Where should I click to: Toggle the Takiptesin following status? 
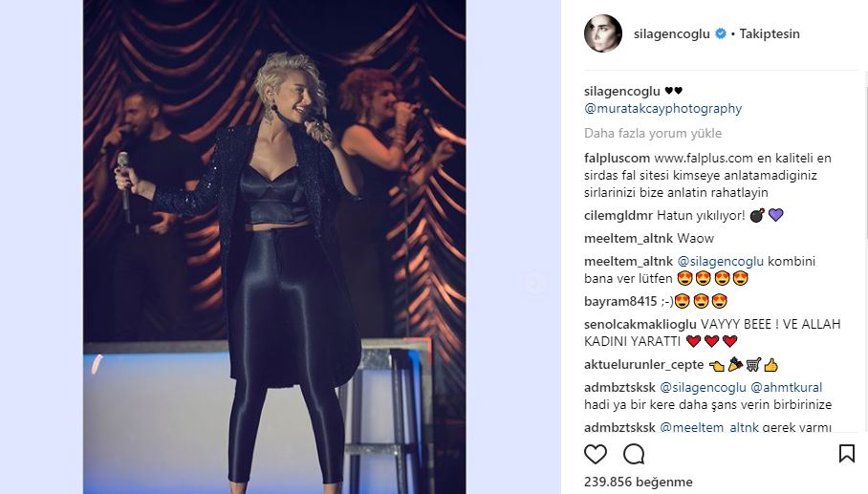coord(770,33)
